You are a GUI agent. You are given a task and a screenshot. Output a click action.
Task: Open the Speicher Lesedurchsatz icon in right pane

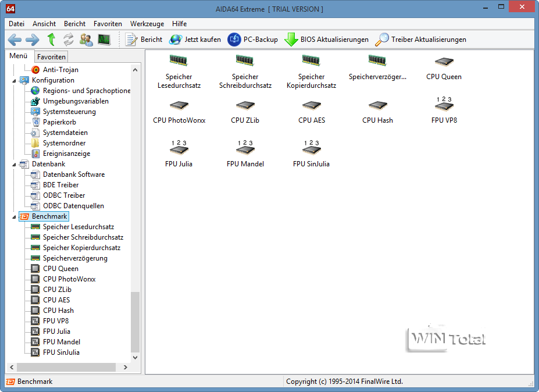click(179, 61)
